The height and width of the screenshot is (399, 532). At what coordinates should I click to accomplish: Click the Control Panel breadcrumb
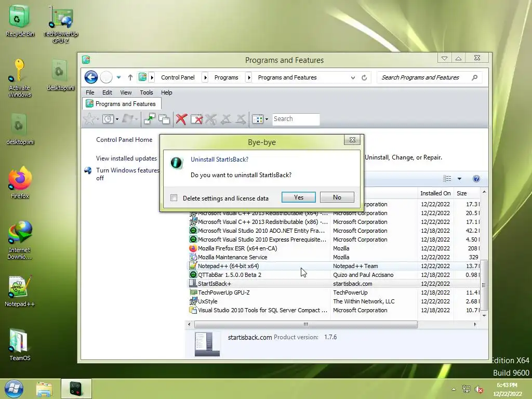pos(178,77)
